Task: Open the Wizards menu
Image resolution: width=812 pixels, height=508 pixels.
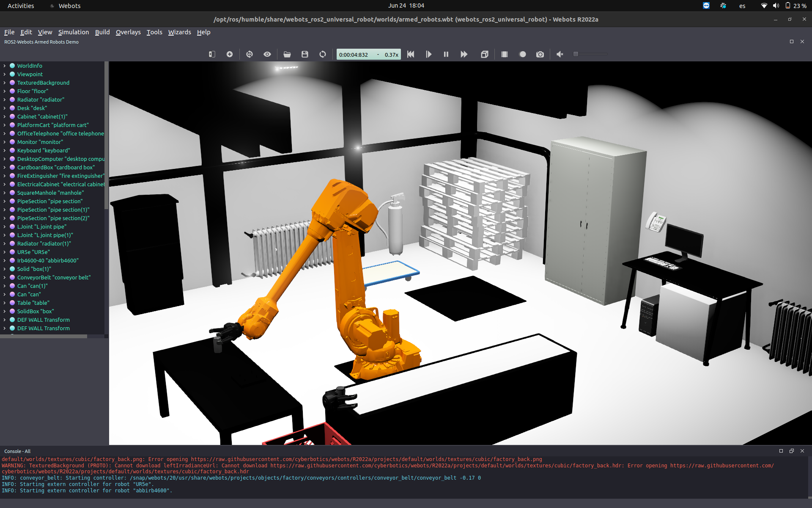Action: click(x=179, y=32)
